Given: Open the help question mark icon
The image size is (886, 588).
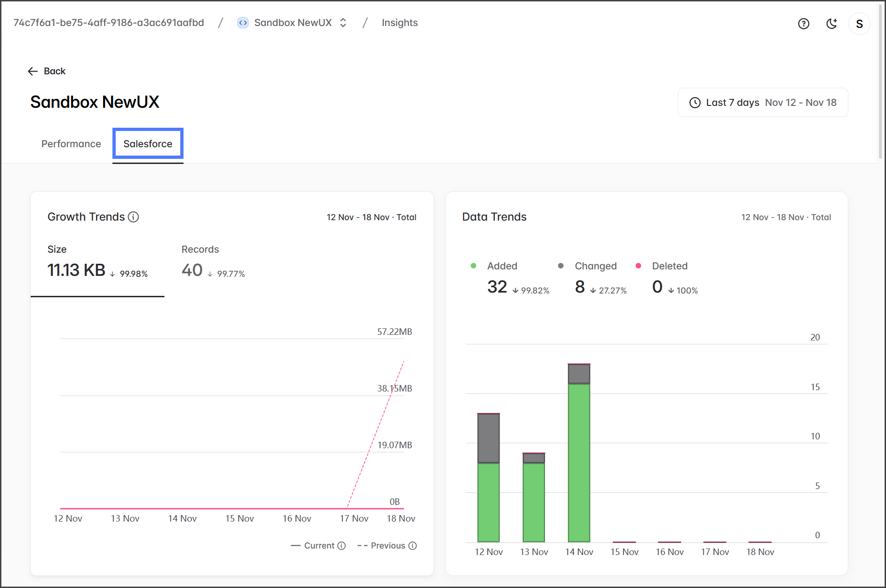Looking at the screenshot, I should coord(803,24).
